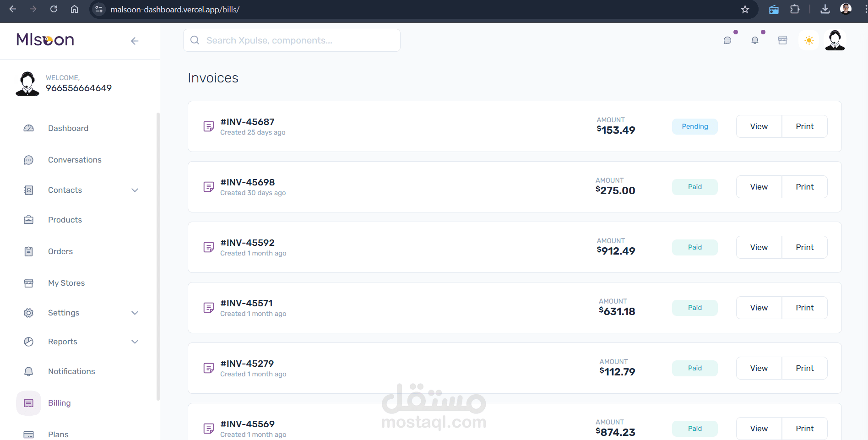Screen dimensions: 868x440
Task: Click the document icon of #INV-45571
Action: point(209,308)
